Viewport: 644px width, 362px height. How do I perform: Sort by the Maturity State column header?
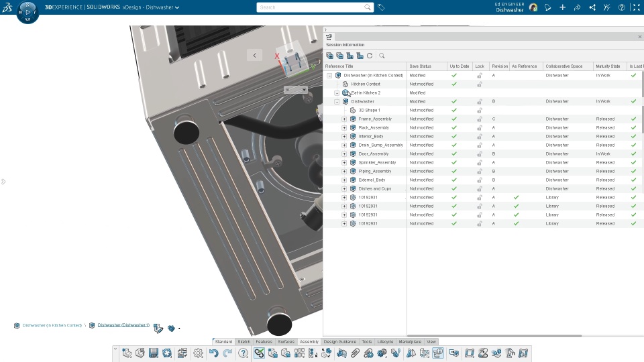click(609, 66)
